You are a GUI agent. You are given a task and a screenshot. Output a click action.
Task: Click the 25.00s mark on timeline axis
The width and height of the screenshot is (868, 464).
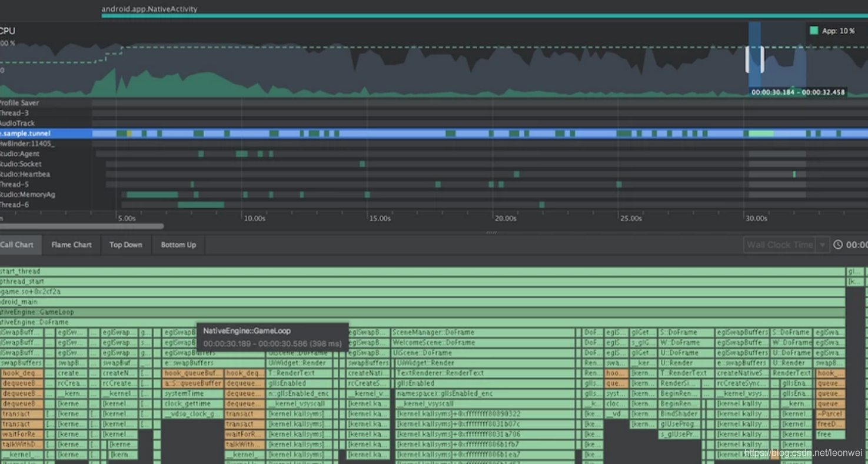631,218
